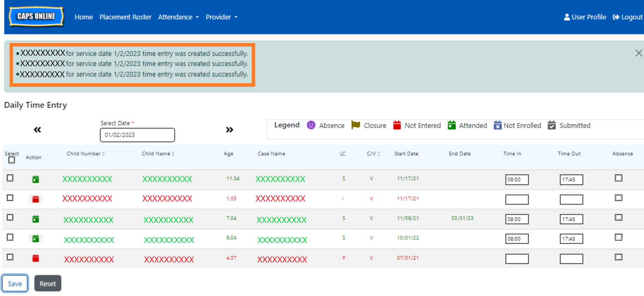The height and width of the screenshot is (296, 644).
Task: Edit Time Out field for age 6.04 row
Action: tap(571, 239)
